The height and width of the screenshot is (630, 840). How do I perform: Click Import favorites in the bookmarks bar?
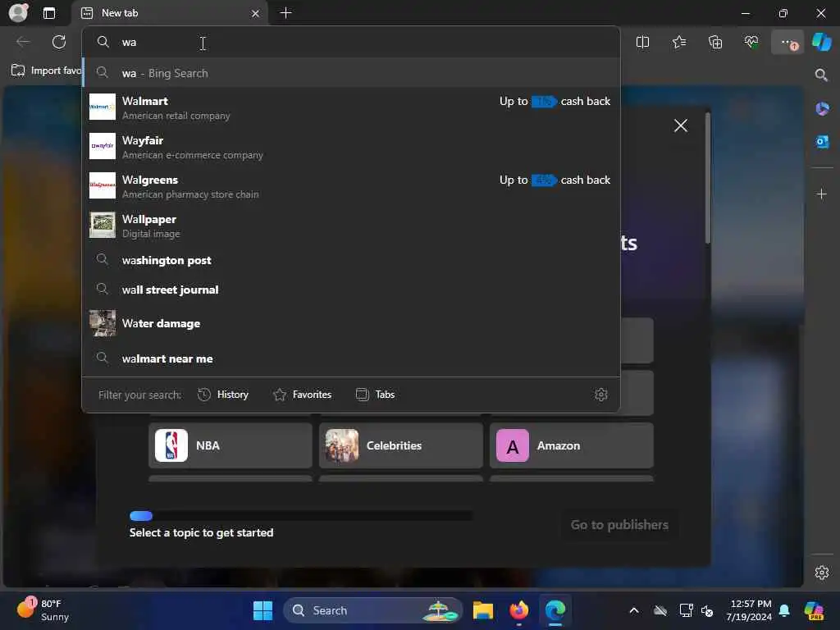(46, 71)
